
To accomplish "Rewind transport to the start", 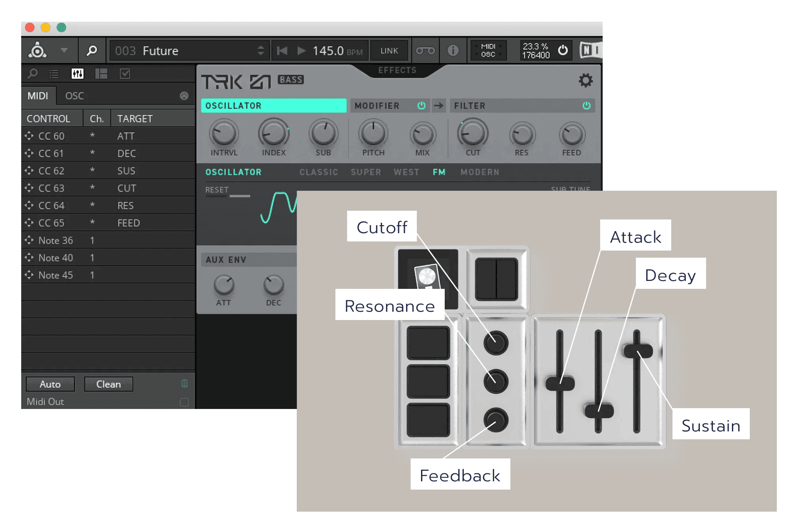I will point(282,51).
